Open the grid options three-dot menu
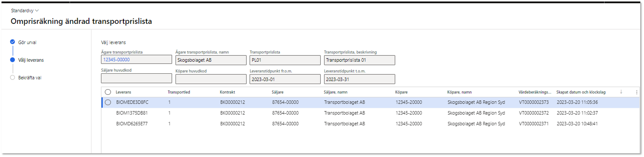This screenshot has width=644, height=157. 637,92
